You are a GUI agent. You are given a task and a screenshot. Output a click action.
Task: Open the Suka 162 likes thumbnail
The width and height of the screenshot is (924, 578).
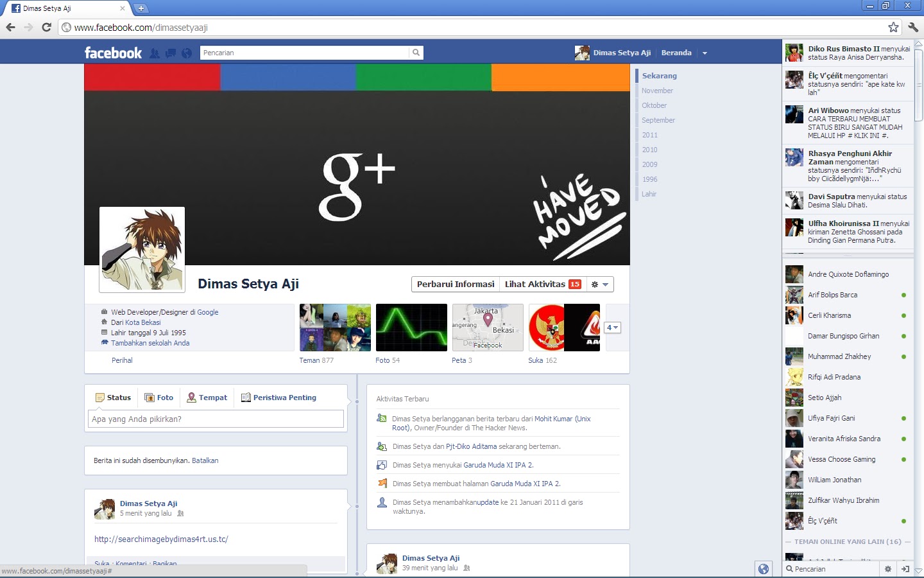[564, 328]
